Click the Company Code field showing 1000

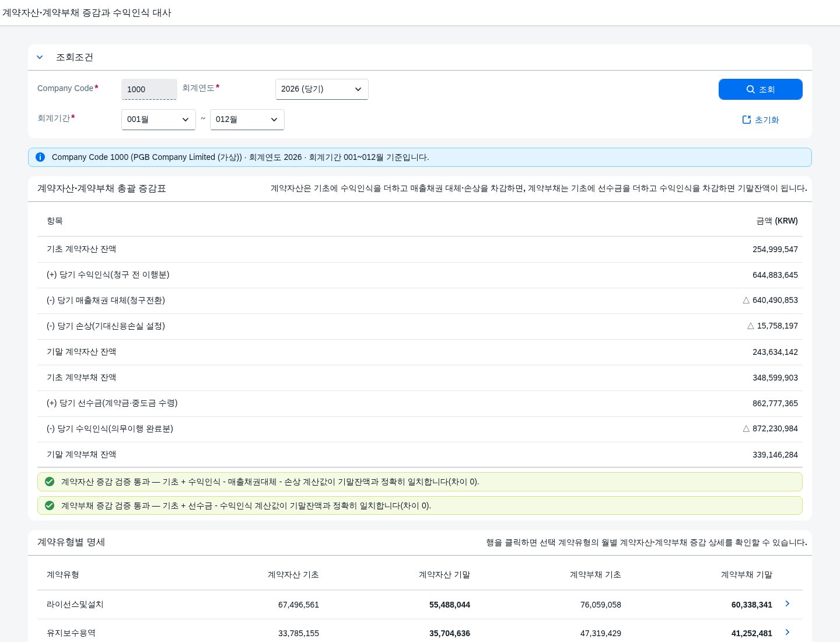[149, 89]
